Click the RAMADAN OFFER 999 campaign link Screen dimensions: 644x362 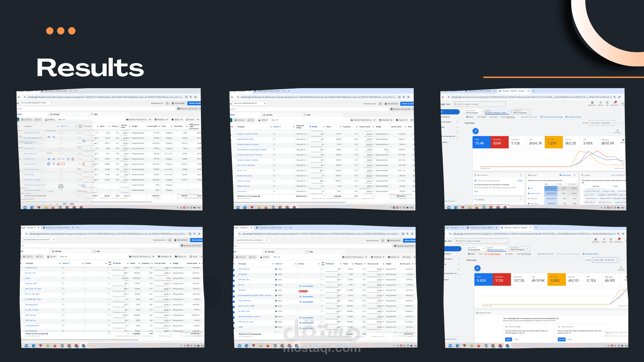pos(32,133)
